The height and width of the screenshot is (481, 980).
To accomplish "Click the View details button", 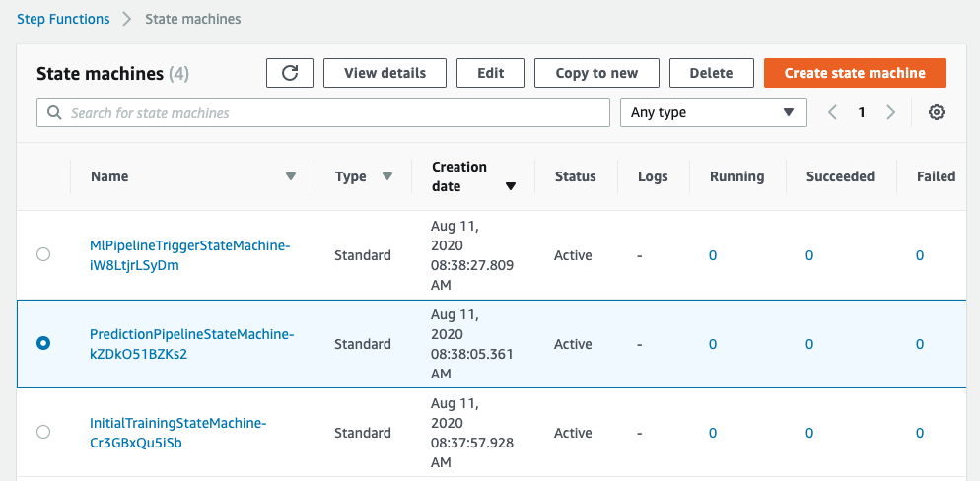I will tap(385, 73).
